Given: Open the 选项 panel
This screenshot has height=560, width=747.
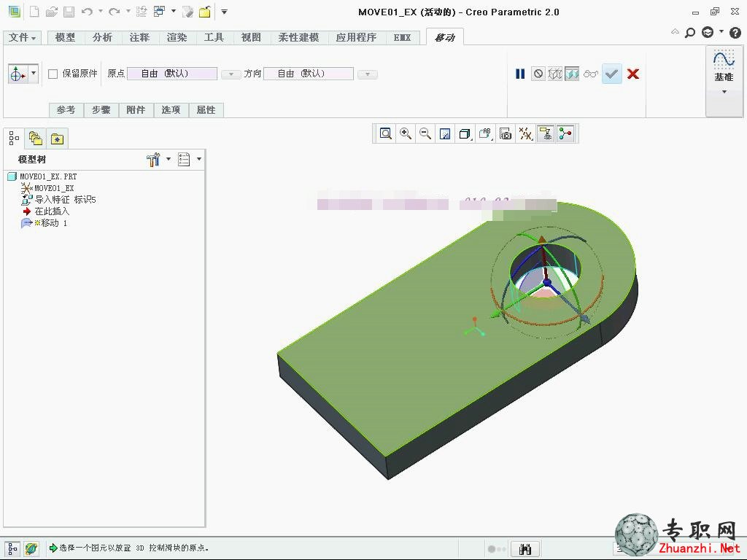Looking at the screenshot, I should [171, 110].
